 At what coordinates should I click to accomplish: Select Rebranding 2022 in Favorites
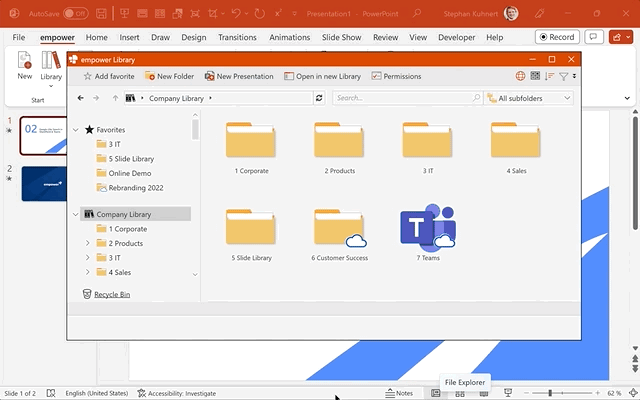pyautogui.click(x=135, y=187)
